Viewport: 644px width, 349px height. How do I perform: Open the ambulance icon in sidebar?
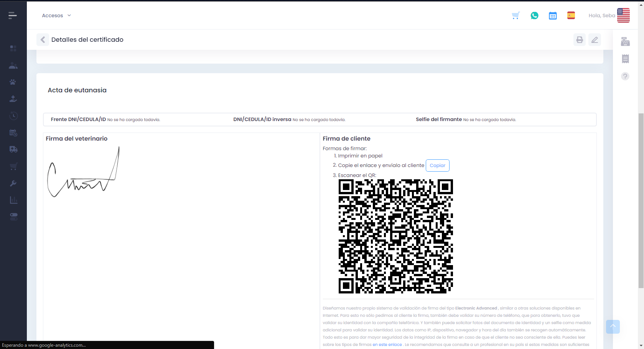(13, 149)
